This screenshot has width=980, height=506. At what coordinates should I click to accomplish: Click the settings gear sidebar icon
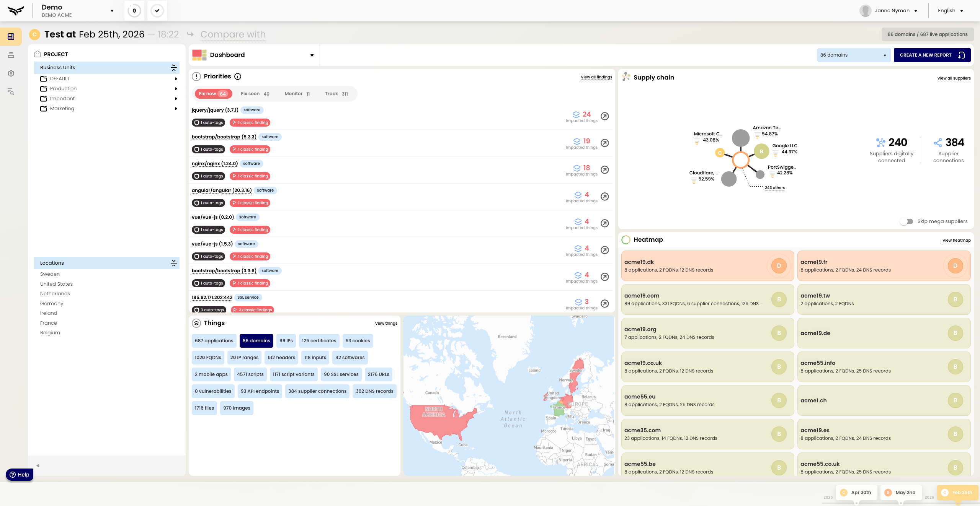pos(11,73)
